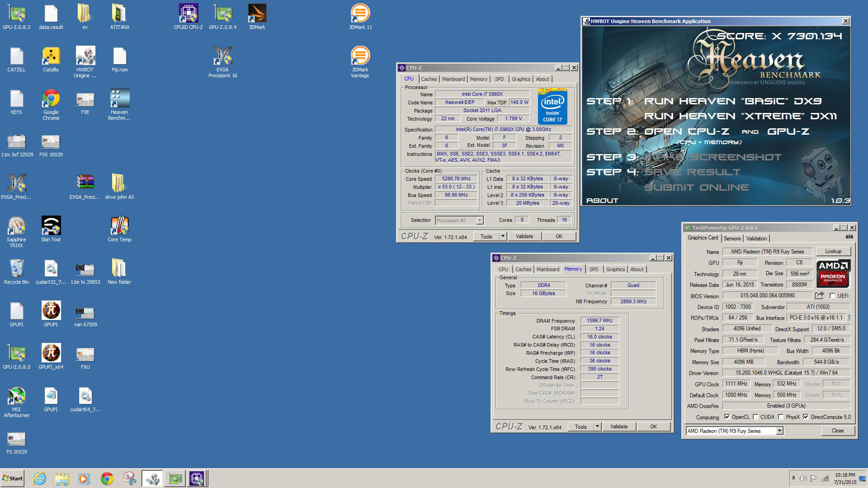Click the GPU-Z Name field
Screen dimensions: 868x488
tap(767, 252)
